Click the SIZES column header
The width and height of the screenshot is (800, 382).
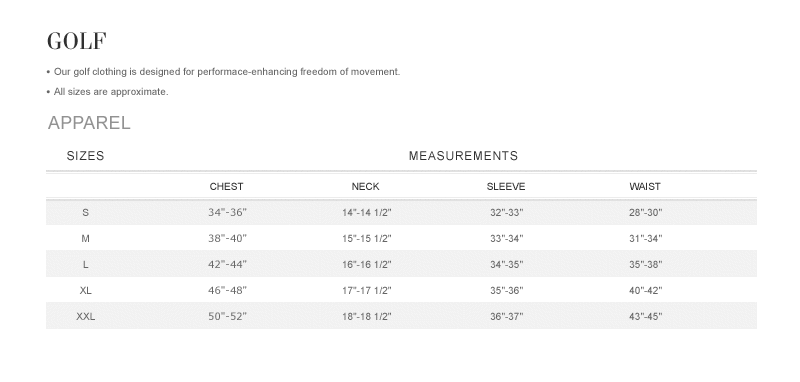click(85, 156)
